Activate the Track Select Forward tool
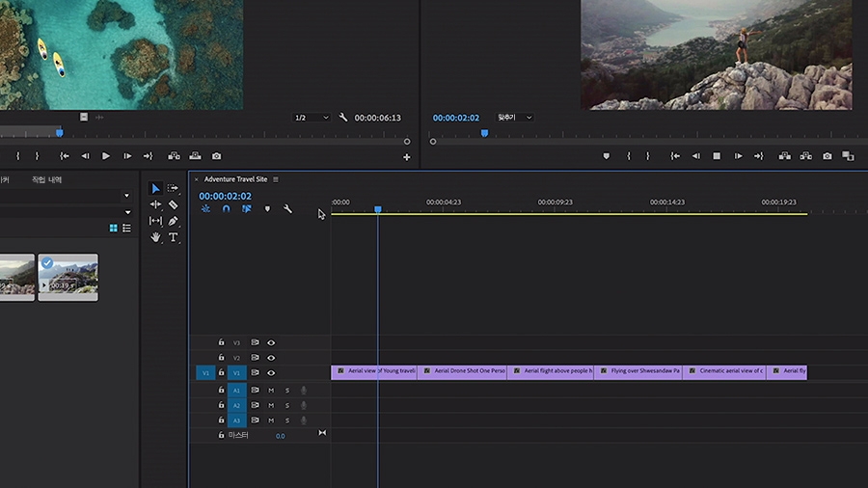 tap(173, 188)
